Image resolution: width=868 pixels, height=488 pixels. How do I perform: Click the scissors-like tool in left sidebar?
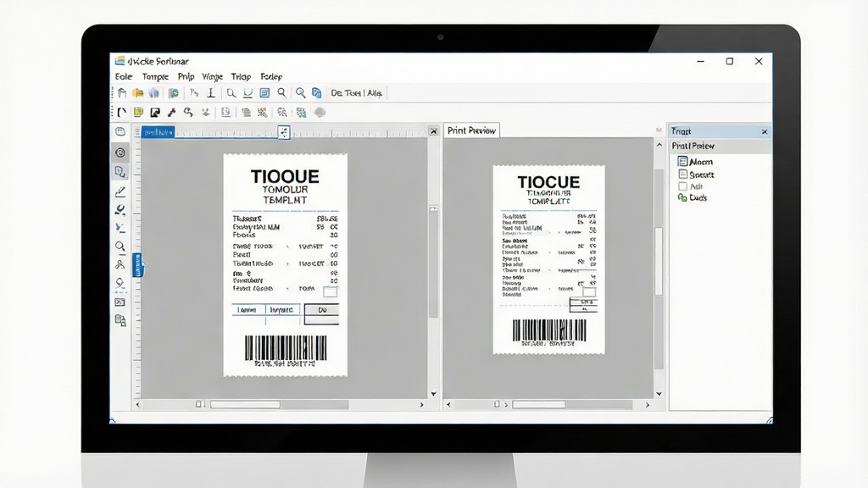(x=120, y=264)
